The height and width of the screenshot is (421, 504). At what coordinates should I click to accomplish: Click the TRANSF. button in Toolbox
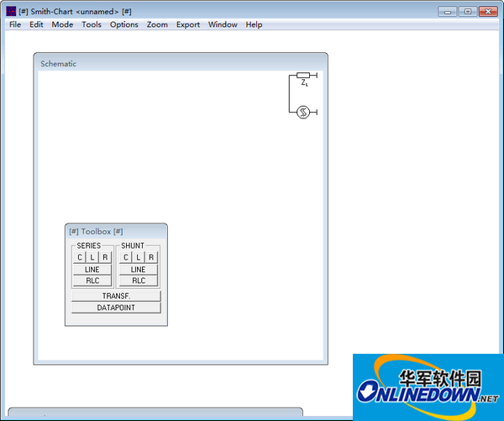116,296
